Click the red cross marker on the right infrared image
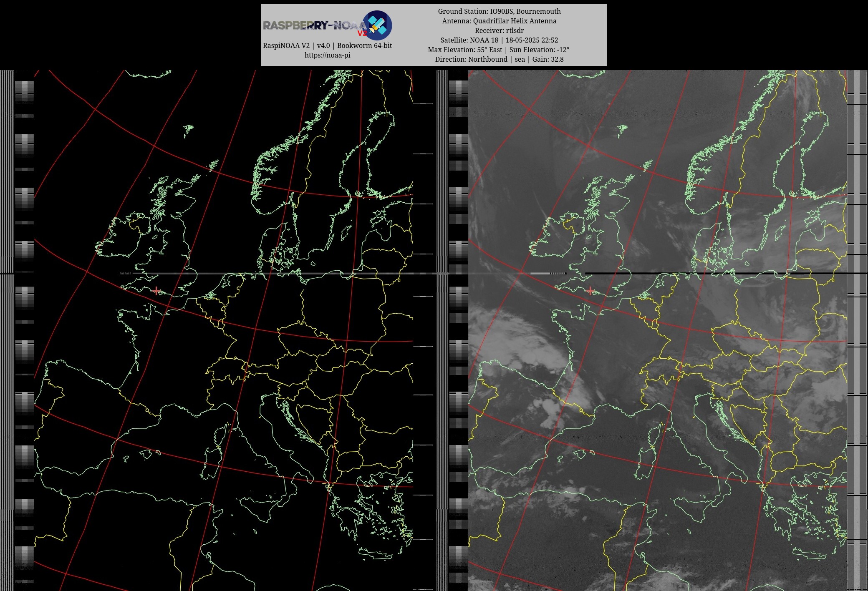Viewport: 868px width, 591px height. 590,291
